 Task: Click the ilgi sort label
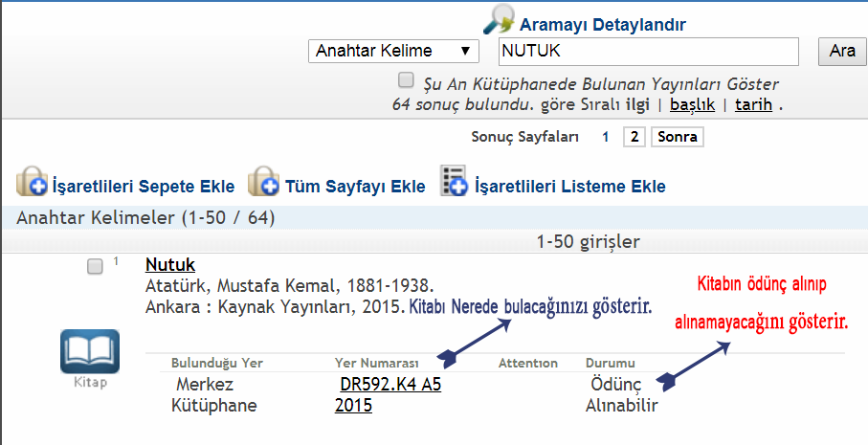pos(637,104)
